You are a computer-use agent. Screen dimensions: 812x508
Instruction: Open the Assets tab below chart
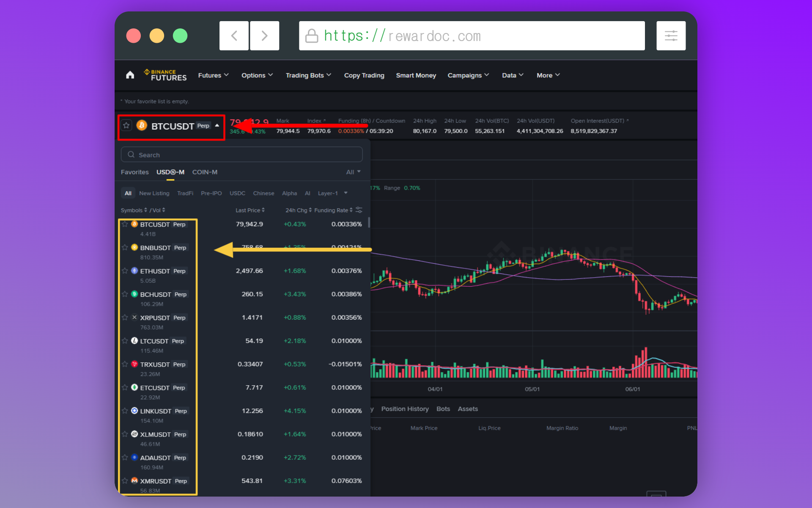[468, 409]
